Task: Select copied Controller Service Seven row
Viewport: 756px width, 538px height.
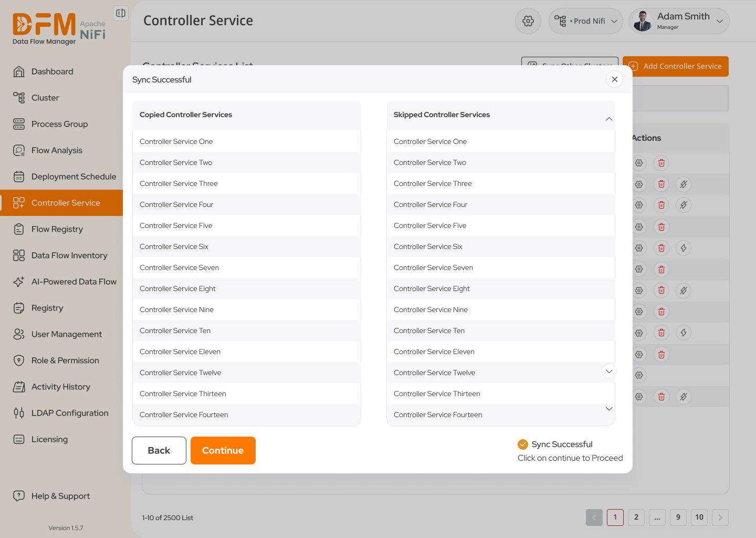Action: click(247, 267)
